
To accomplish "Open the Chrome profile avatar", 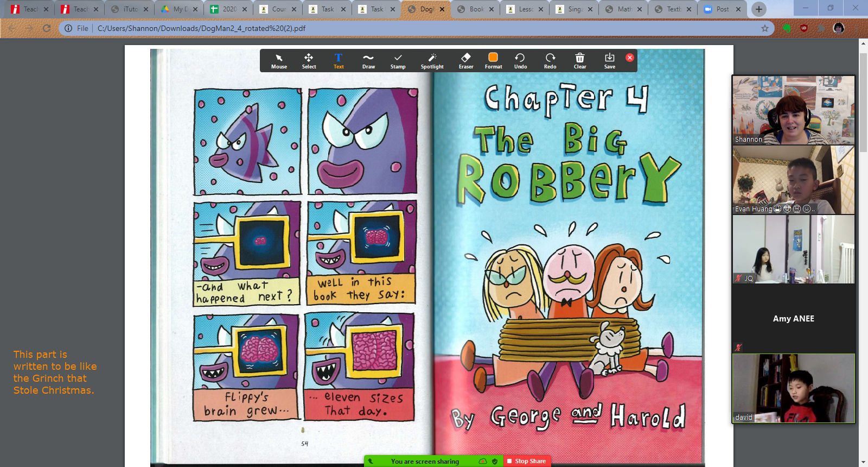I will click(839, 28).
